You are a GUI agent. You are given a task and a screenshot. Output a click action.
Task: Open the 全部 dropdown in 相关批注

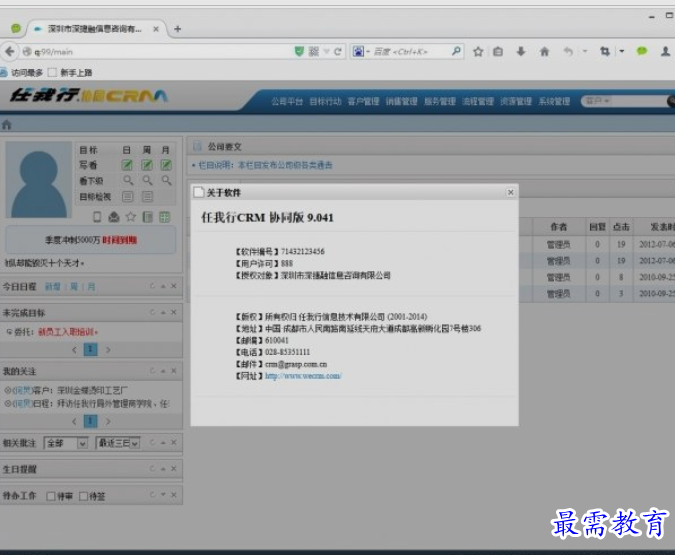(66, 443)
